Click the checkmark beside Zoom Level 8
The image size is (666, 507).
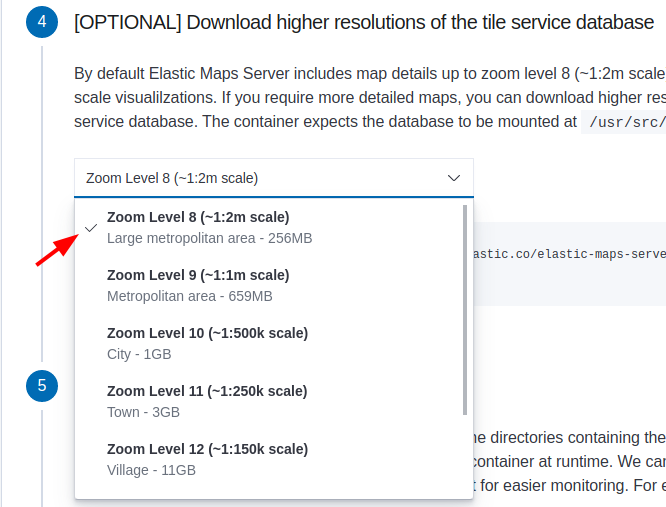(91, 228)
